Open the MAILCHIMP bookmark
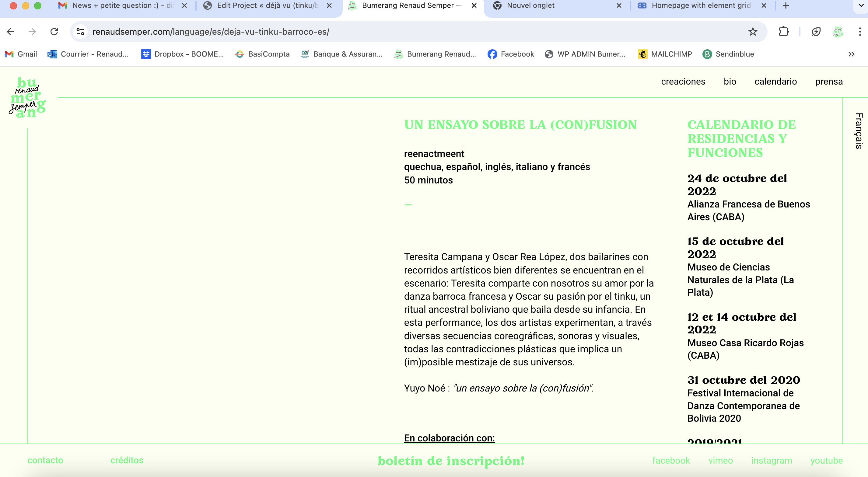868x477 pixels. point(665,54)
